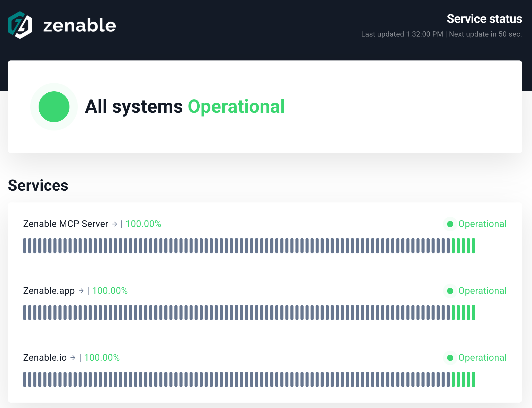Click the Service status heading

[484, 19]
